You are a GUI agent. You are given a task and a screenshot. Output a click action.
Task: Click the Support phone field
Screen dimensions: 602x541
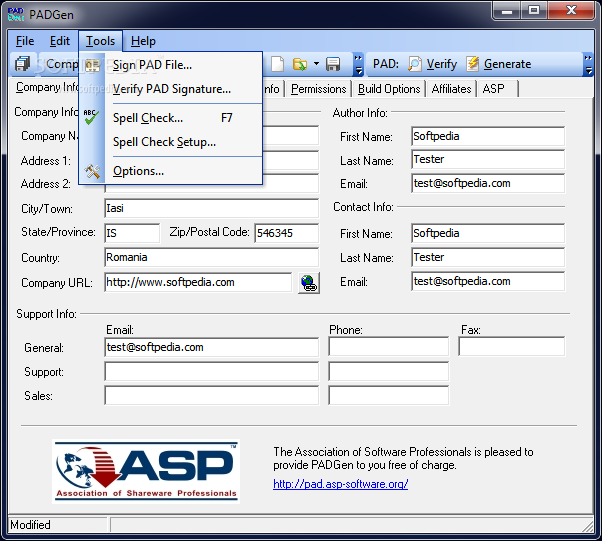tap(389, 371)
